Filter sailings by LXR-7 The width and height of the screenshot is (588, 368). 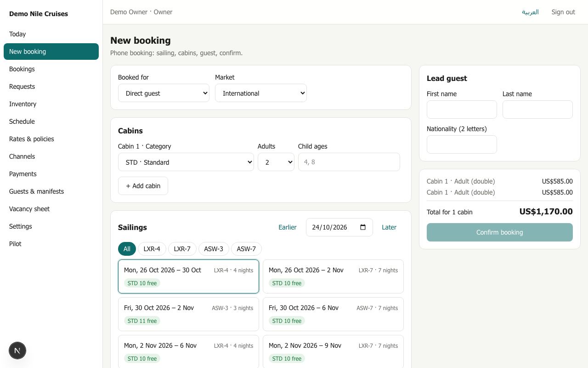[x=182, y=249]
